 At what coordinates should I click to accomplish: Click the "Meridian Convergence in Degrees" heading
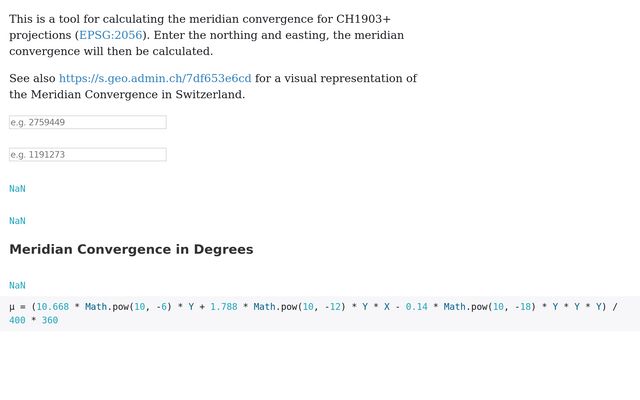tap(131, 249)
